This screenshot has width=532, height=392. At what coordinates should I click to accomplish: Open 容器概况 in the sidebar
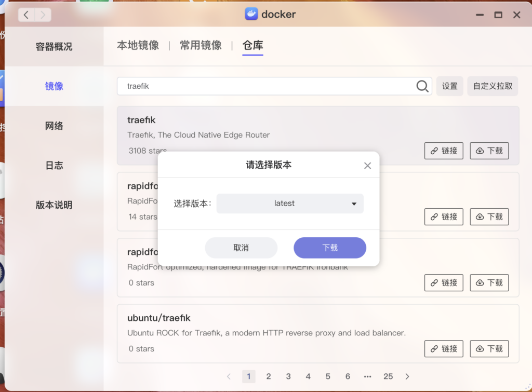pos(54,46)
